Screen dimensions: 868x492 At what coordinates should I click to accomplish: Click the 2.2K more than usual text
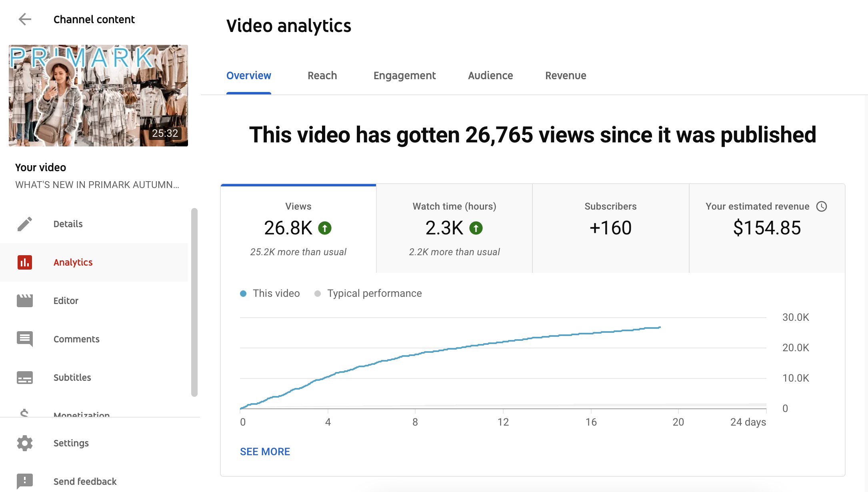pyautogui.click(x=454, y=252)
